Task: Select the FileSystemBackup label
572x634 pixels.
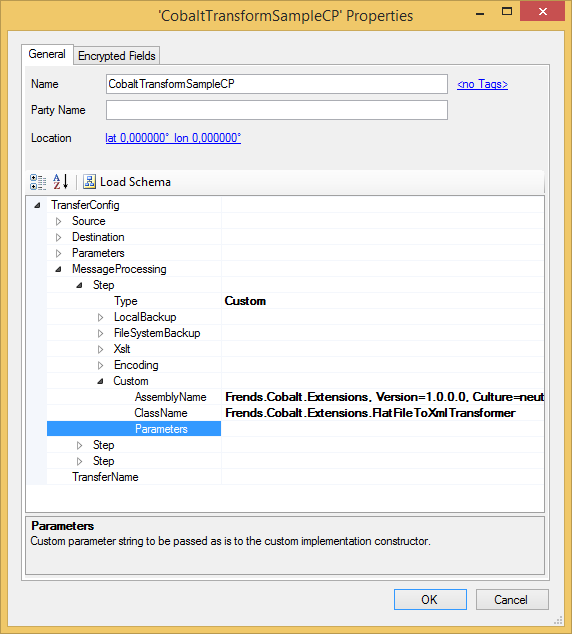Action: click(157, 334)
